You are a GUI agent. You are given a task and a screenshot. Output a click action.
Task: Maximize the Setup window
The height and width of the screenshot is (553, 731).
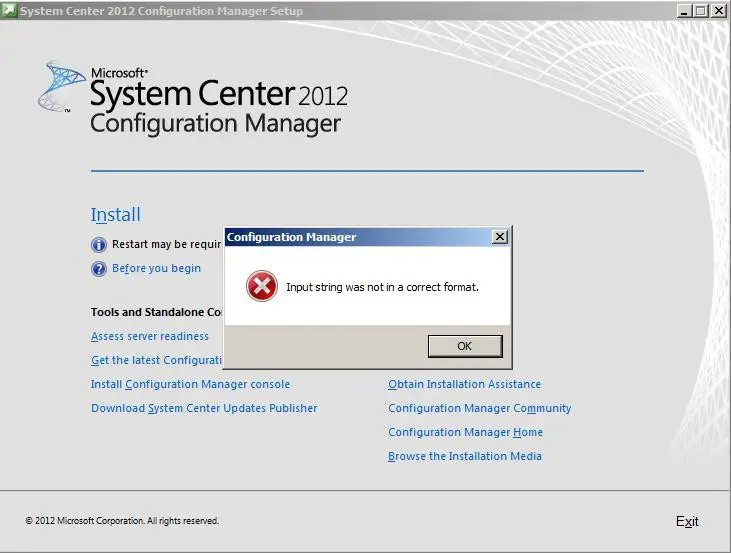coord(700,11)
